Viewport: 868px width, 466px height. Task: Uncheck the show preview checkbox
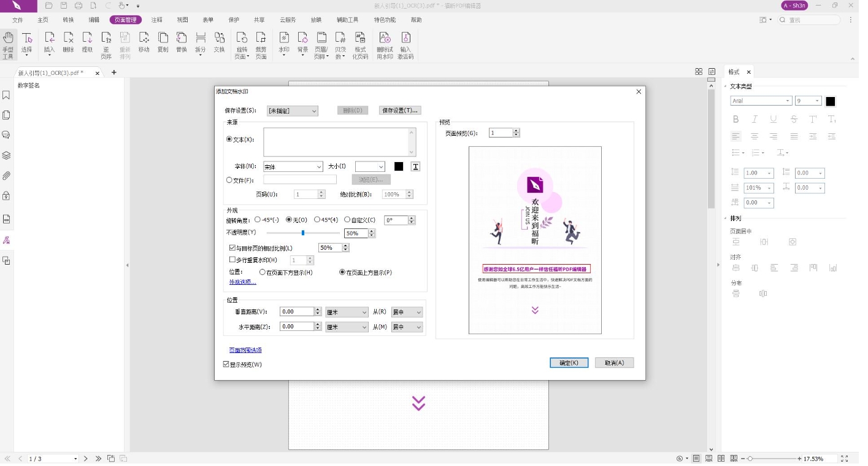[x=226, y=364]
